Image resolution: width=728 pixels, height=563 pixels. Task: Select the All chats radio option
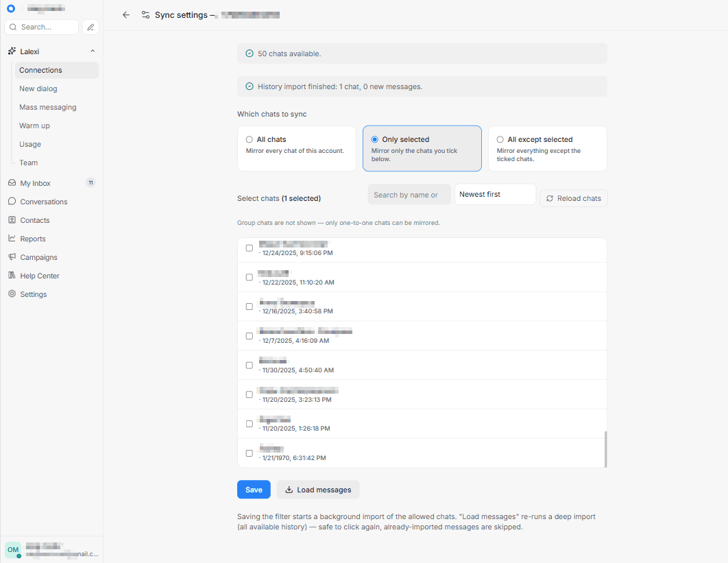[x=250, y=139]
